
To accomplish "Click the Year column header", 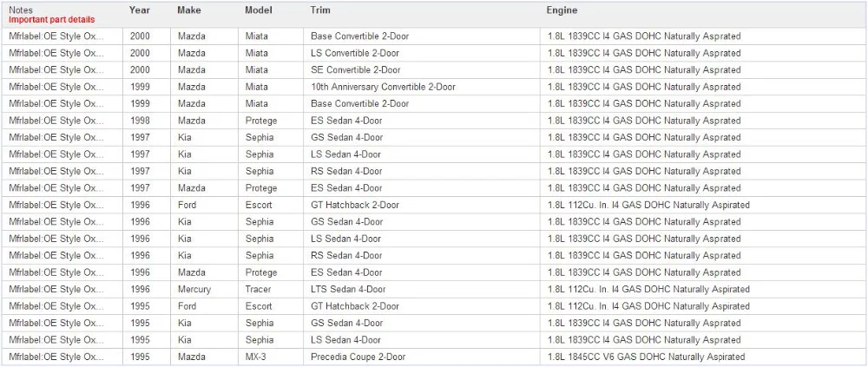I will [140, 10].
